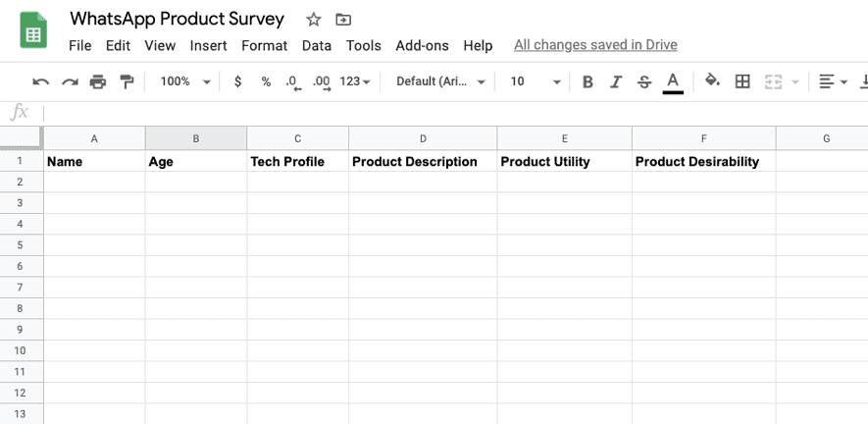Click the move to folder icon
This screenshot has height=424, width=868.
click(342, 20)
